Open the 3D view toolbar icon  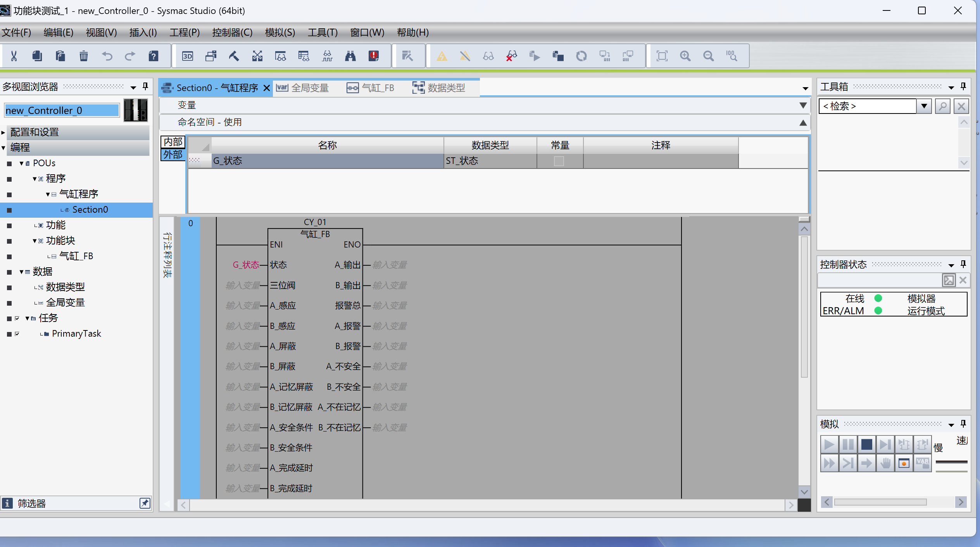[x=188, y=56]
